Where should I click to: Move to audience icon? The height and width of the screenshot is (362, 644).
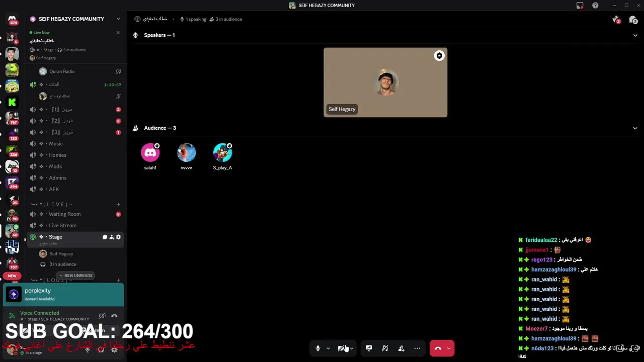401,348
